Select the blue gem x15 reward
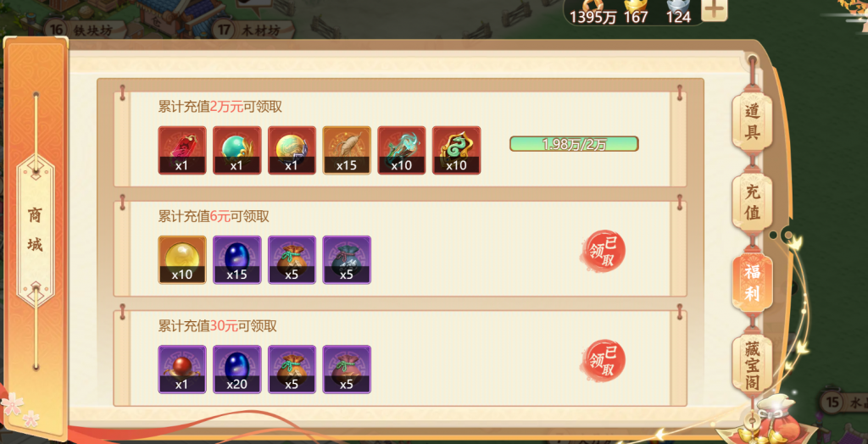The width and height of the screenshot is (868, 444). click(x=237, y=259)
